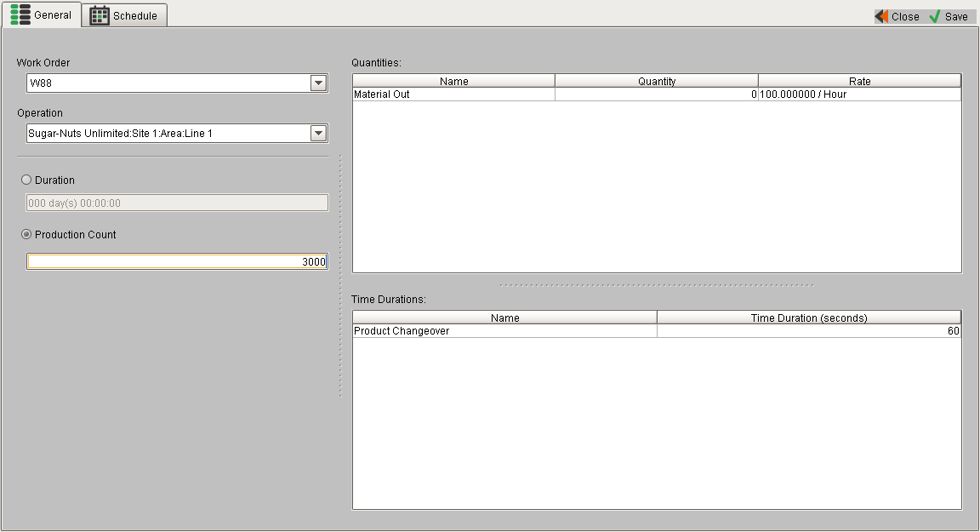This screenshot has height=532, width=980.
Task: Click the W88 work order combo box
Action: (x=167, y=83)
